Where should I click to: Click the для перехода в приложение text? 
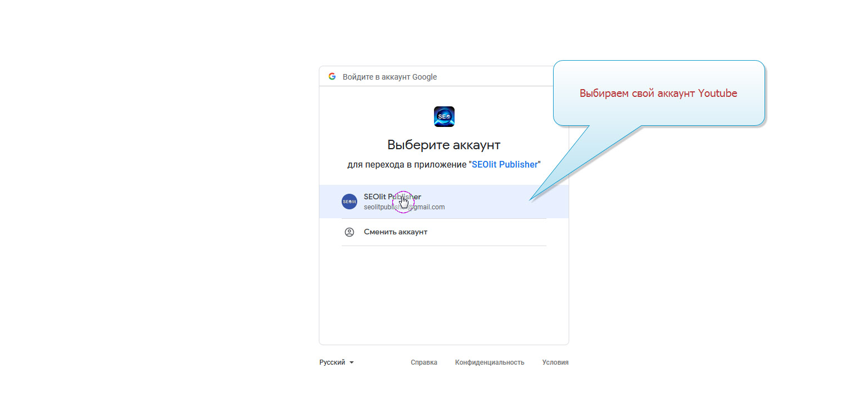click(x=407, y=165)
